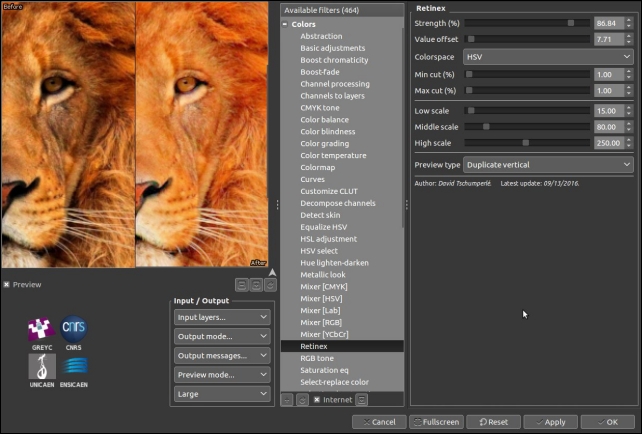Select the Curves filter
The width and height of the screenshot is (642, 434).
(x=312, y=179)
